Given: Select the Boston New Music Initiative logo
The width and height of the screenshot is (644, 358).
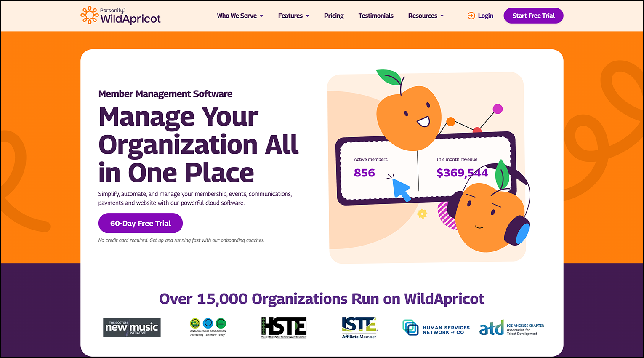Looking at the screenshot, I should (x=132, y=328).
